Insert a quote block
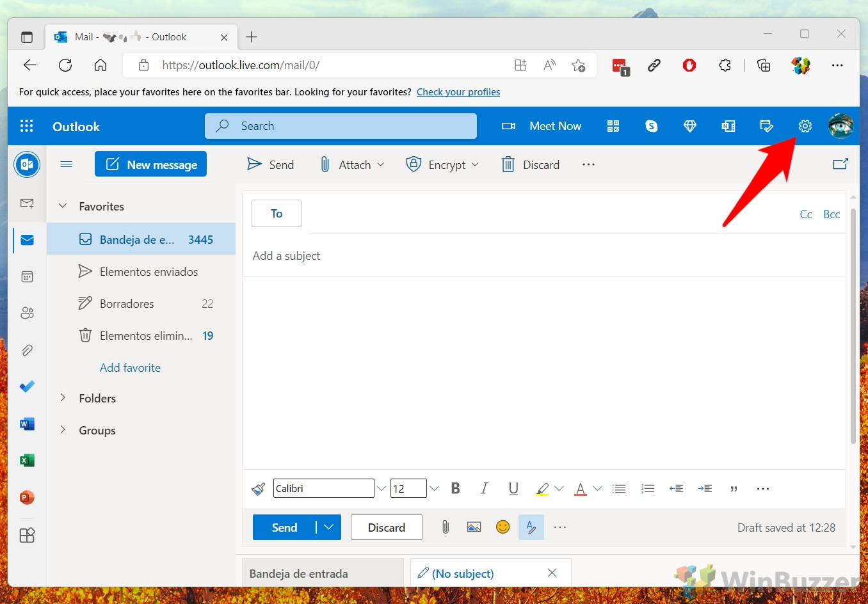The height and width of the screenshot is (604, 868). point(734,489)
